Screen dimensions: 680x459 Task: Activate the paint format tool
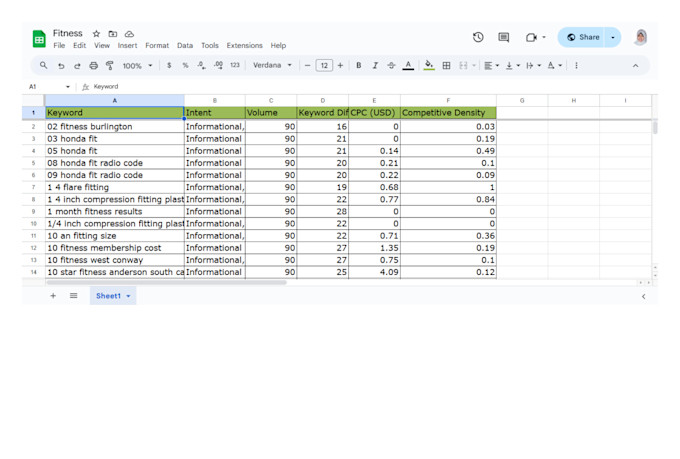click(x=110, y=66)
